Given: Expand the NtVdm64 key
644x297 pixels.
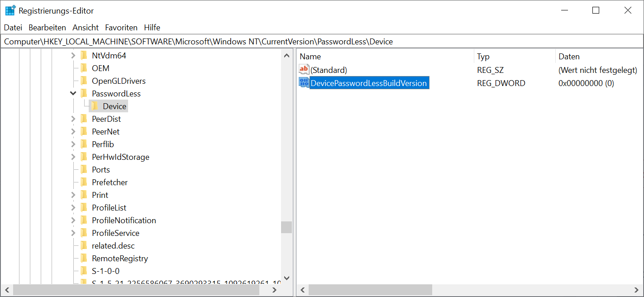Looking at the screenshot, I should pyautogui.click(x=73, y=56).
